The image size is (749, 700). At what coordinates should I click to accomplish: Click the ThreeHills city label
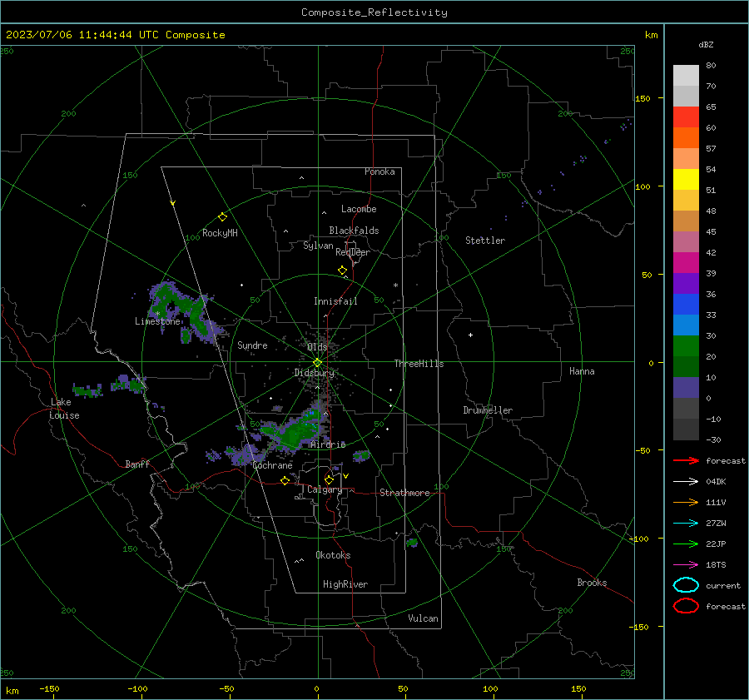click(x=419, y=364)
